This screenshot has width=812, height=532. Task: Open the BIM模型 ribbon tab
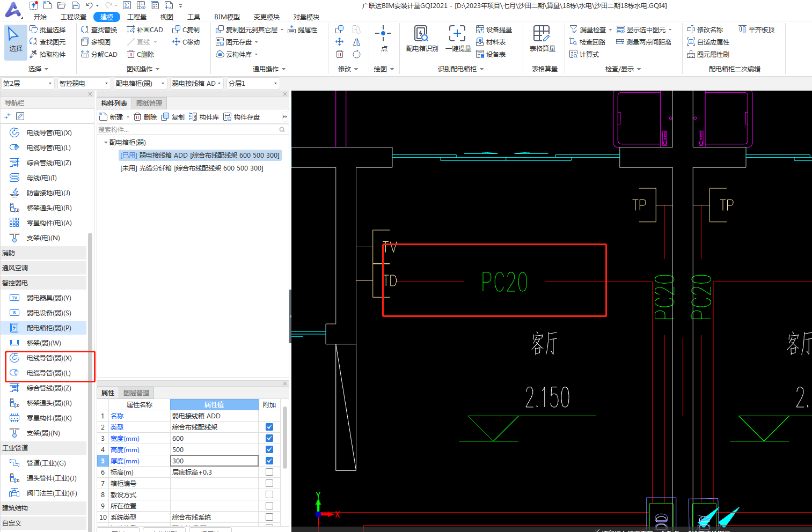pos(226,17)
